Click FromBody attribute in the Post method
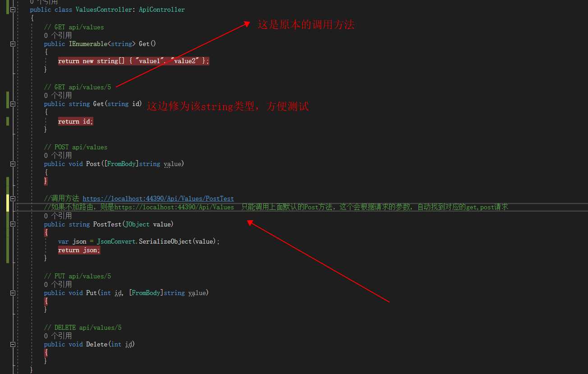The height and width of the screenshot is (374, 588). (x=121, y=164)
